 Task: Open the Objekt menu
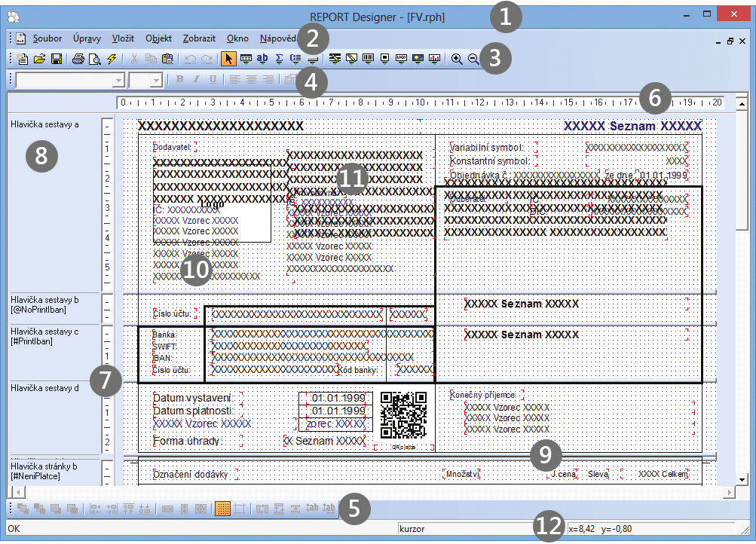158,38
